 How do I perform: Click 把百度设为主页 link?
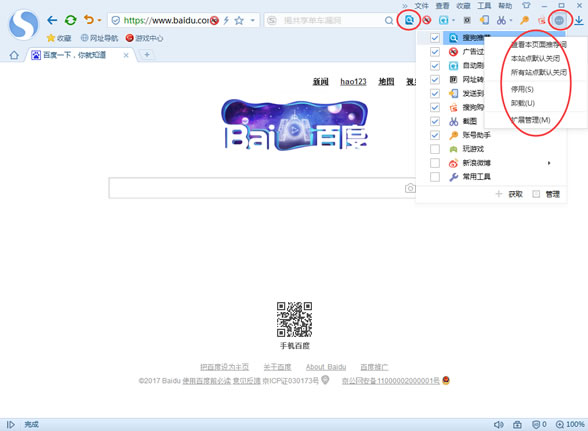[x=224, y=367]
